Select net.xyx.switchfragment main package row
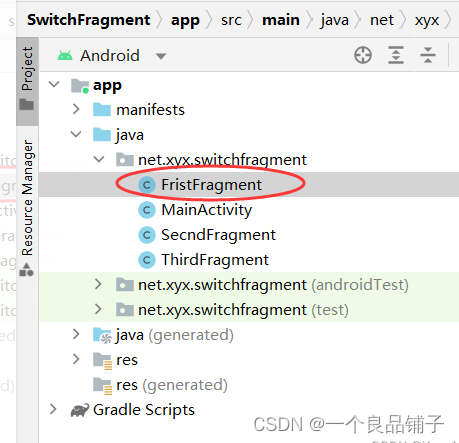459x443 pixels. [249, 159]
